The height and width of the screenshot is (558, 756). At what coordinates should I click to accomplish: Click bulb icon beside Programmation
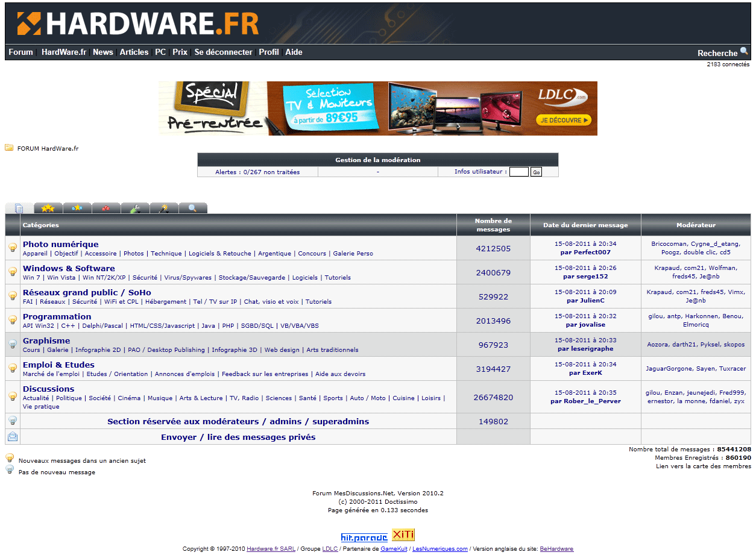point(13,320)
